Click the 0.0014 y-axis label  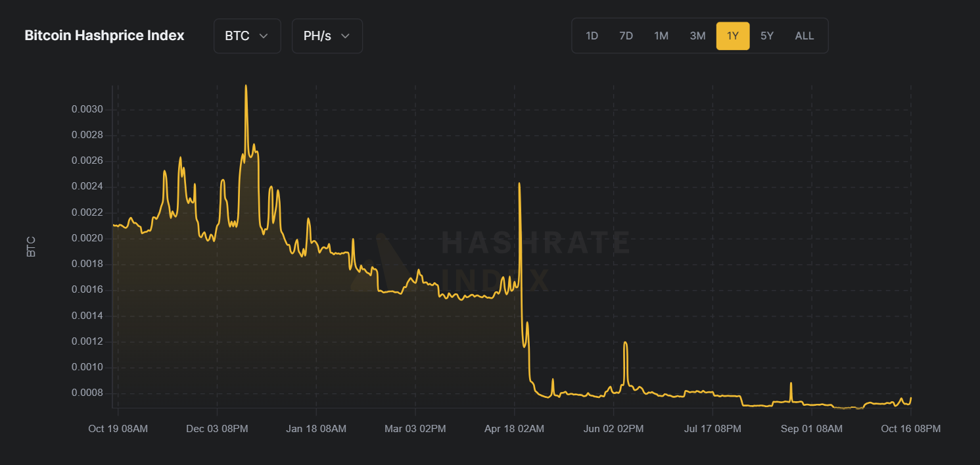click(x=87, y=316)
